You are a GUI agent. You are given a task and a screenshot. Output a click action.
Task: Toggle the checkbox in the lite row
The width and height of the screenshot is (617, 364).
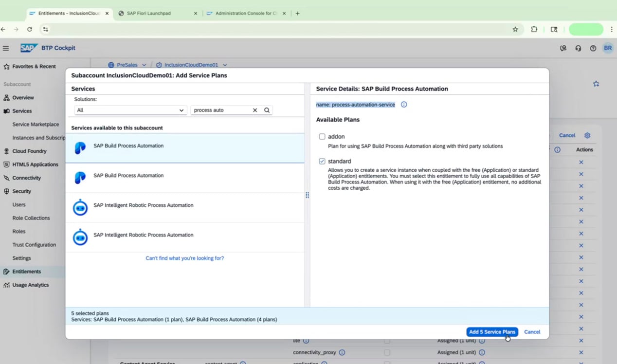387,341
